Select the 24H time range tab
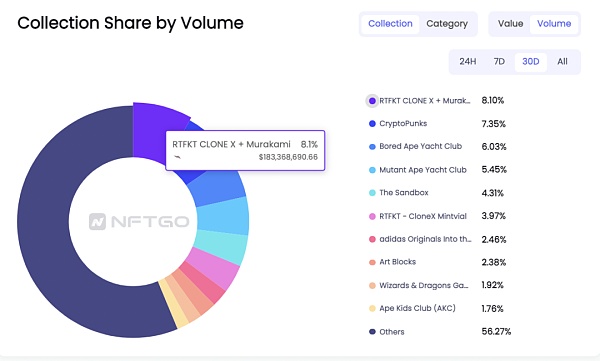600x361 pixels. coord(468,62)
